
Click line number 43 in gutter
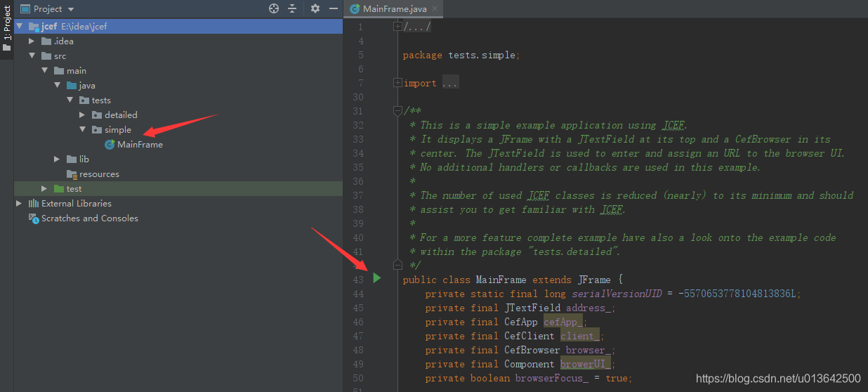(359, 280)
